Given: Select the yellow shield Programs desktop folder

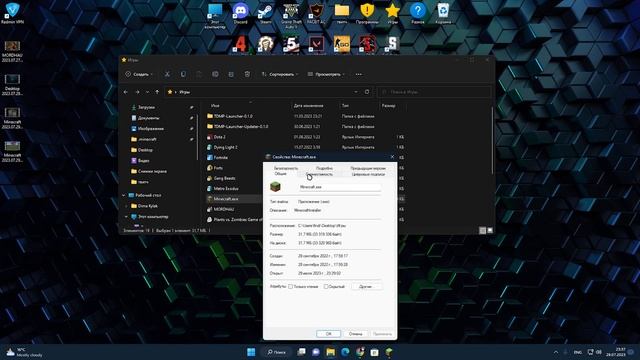Looking at the screenshot, I should coord(367,13).
